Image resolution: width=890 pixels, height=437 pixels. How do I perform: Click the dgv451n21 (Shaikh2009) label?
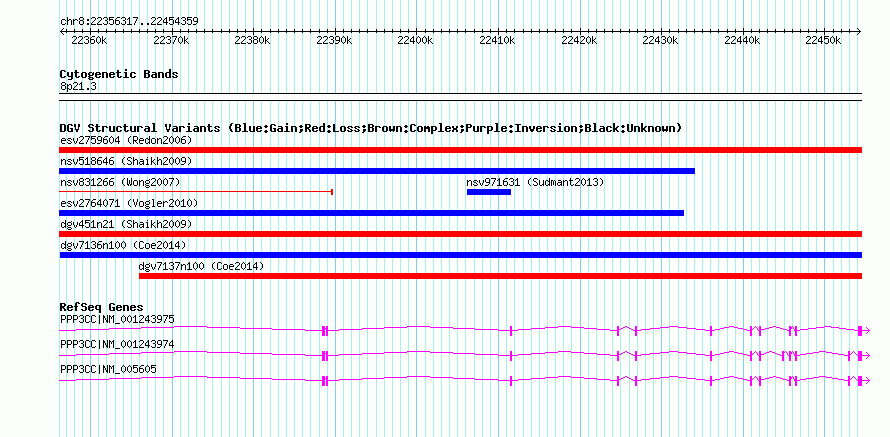click(126, 224)
